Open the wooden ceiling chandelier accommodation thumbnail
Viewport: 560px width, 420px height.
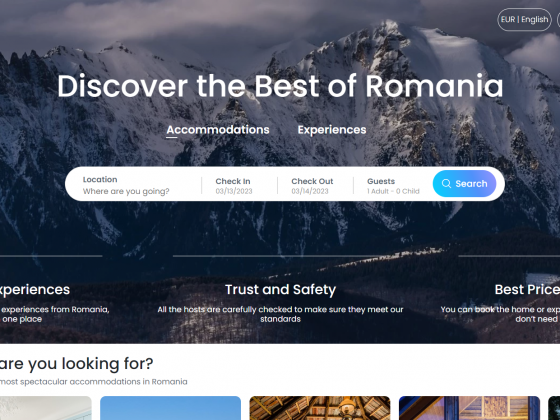(x=320, y=408)
